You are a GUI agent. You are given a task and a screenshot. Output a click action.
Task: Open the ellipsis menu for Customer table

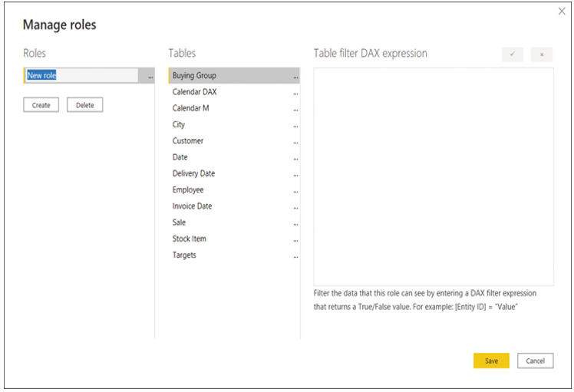coord(295,143)
